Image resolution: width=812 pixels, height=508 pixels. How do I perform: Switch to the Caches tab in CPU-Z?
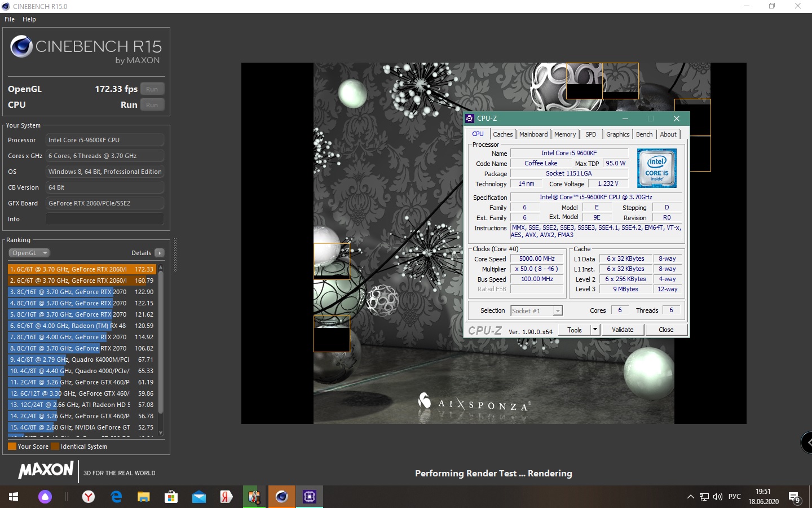point(503,134)
